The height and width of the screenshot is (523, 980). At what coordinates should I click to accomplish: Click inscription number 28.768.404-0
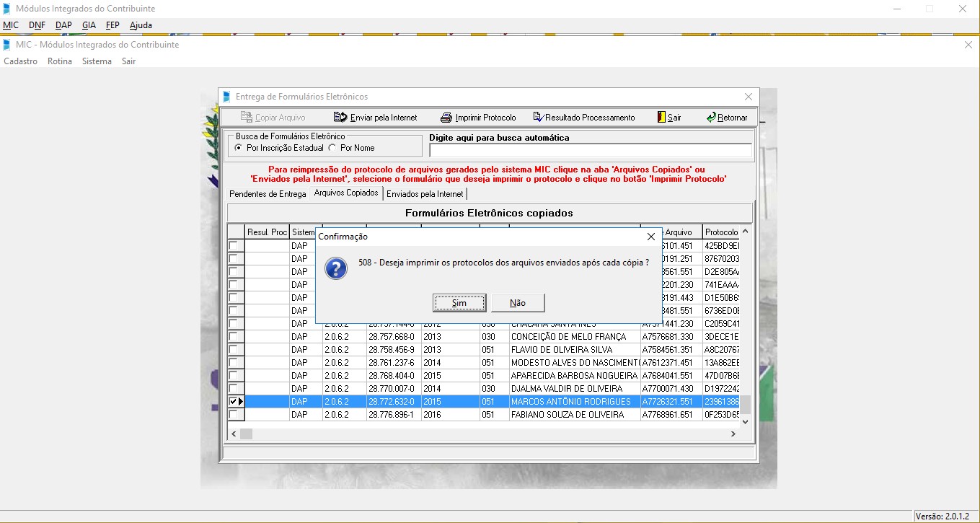click(x=392, y=376)
